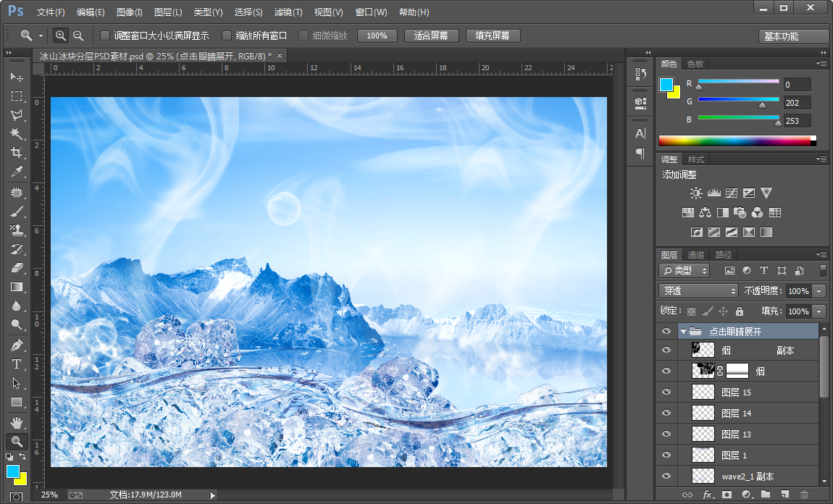The image size is (833, 504).
Task: Select the Horizontal Type tool
Action: coord(17,364)
